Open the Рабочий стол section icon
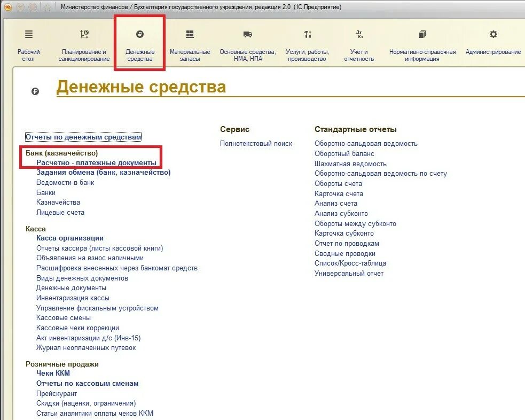The height and width of the screenshot is (420, 525). coord(29,34)
